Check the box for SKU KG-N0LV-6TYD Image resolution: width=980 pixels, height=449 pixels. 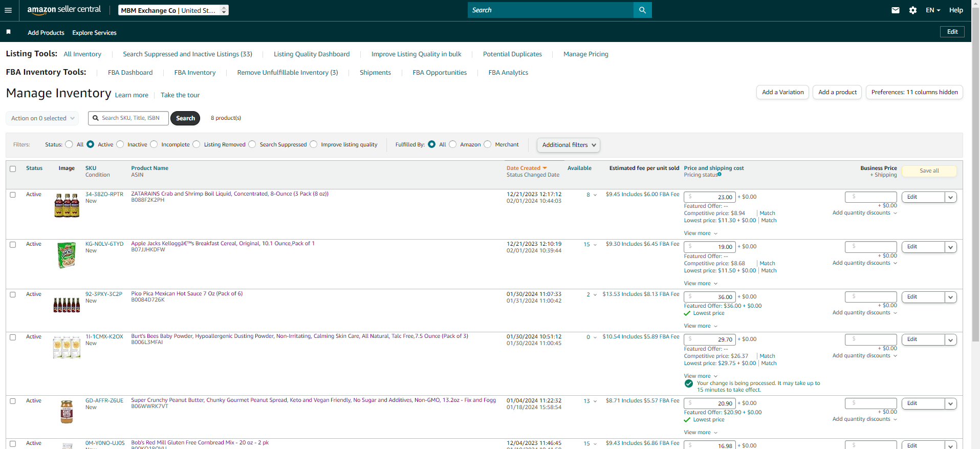tap(13, 245)
